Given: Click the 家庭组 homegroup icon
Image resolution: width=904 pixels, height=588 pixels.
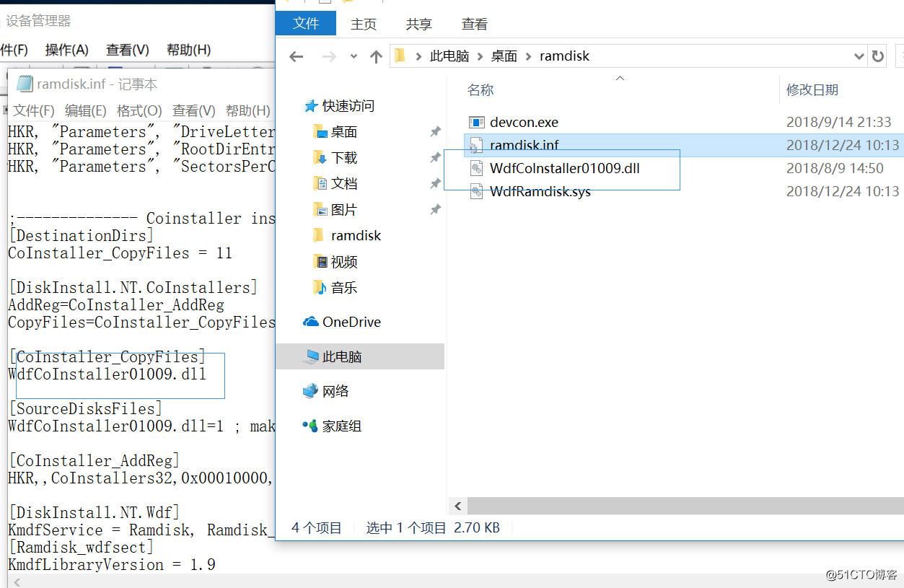Looking at the screenshot, I should tap(310, 426).
